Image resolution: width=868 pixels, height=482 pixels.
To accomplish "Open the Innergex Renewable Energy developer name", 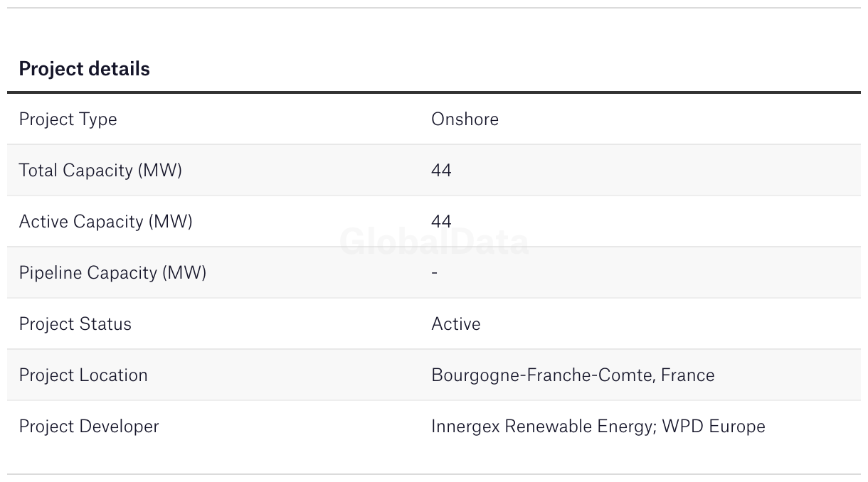I will (x=543, y=426).
